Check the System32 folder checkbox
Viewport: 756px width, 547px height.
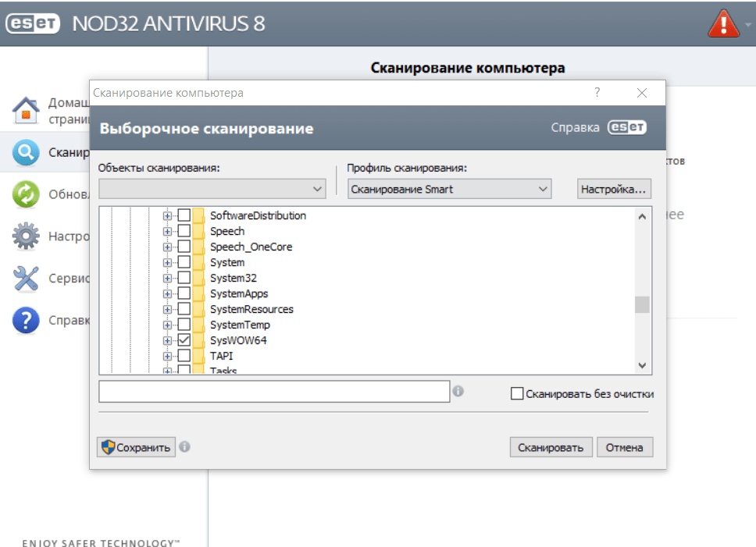point(184,278)
